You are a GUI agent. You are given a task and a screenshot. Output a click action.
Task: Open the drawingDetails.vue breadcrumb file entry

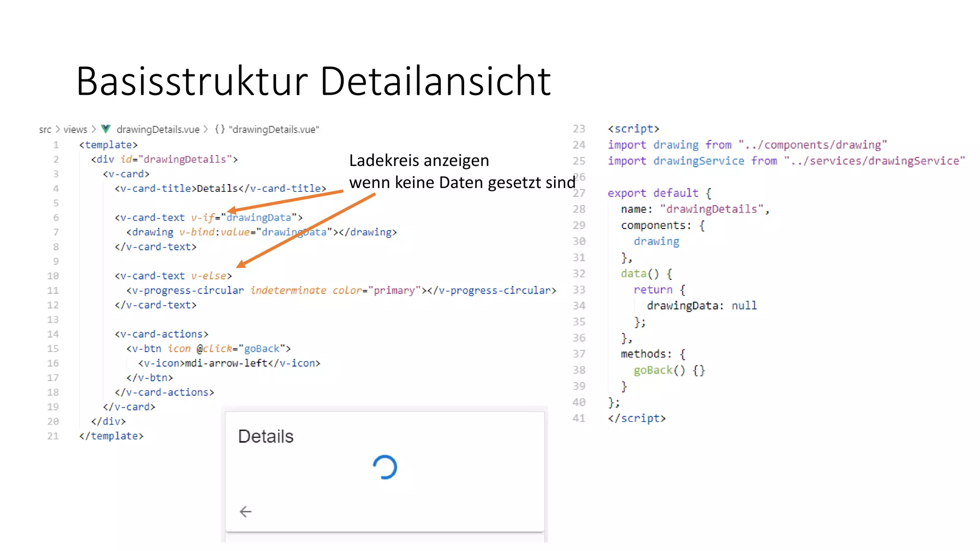click(158, 130)
